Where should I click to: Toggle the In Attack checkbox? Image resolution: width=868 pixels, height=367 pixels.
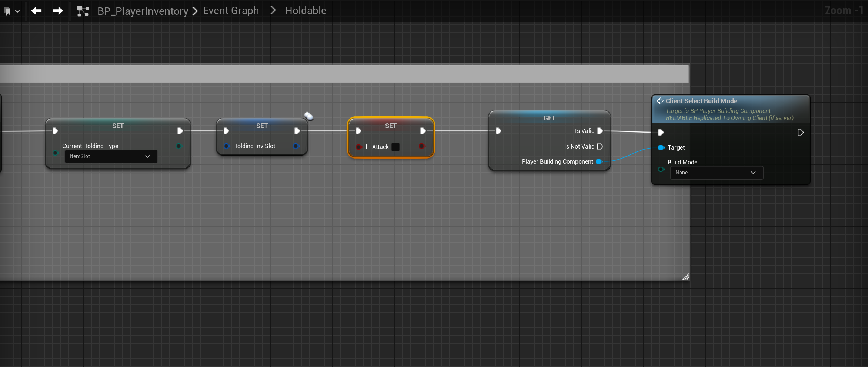click(395, 147)
